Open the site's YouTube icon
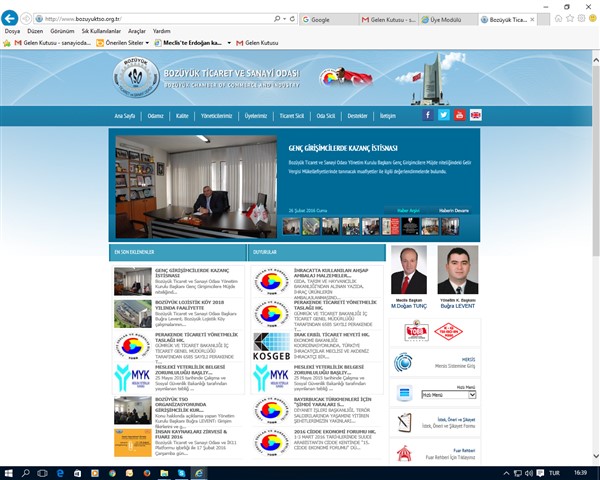Viewport: 600px width, 480px height. 460,115
